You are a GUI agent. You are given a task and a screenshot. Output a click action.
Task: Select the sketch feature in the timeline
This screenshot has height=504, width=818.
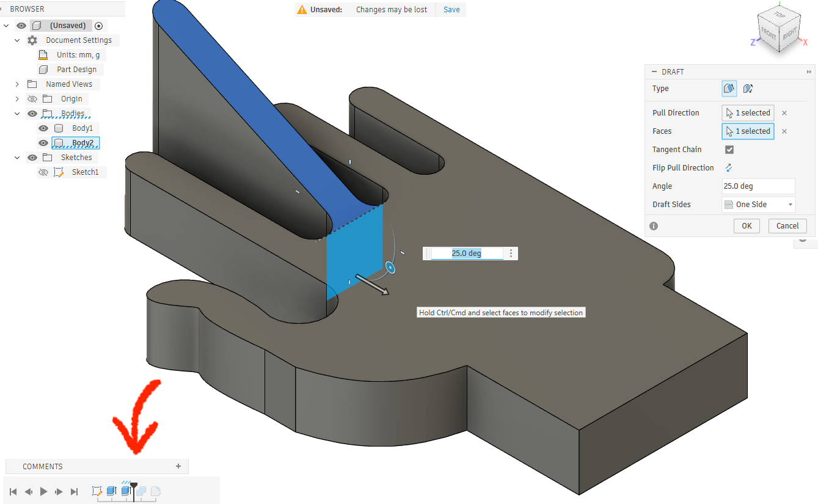[97, 491]
